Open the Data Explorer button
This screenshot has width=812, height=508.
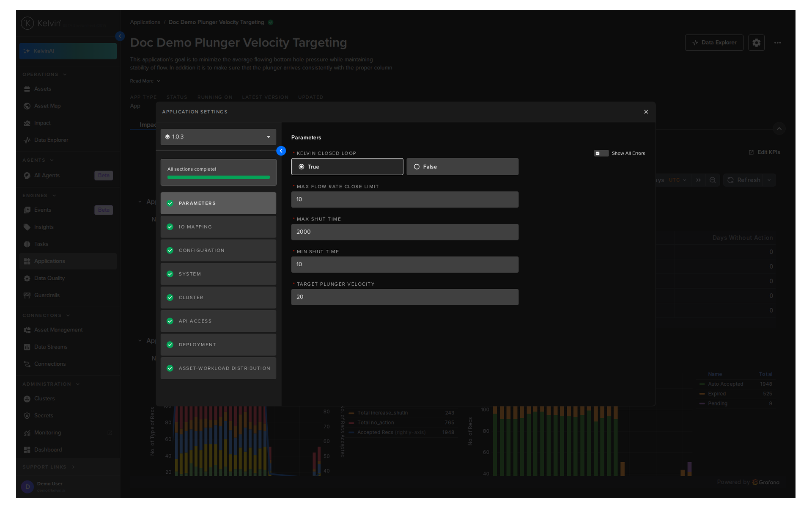(x=714, y=43)
